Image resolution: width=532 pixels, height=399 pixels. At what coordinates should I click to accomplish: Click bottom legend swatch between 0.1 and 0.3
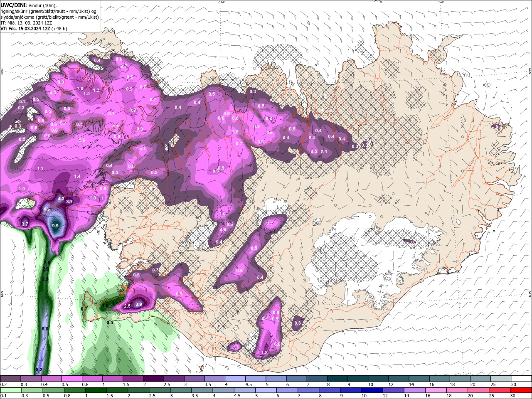(x=10, y=390)
